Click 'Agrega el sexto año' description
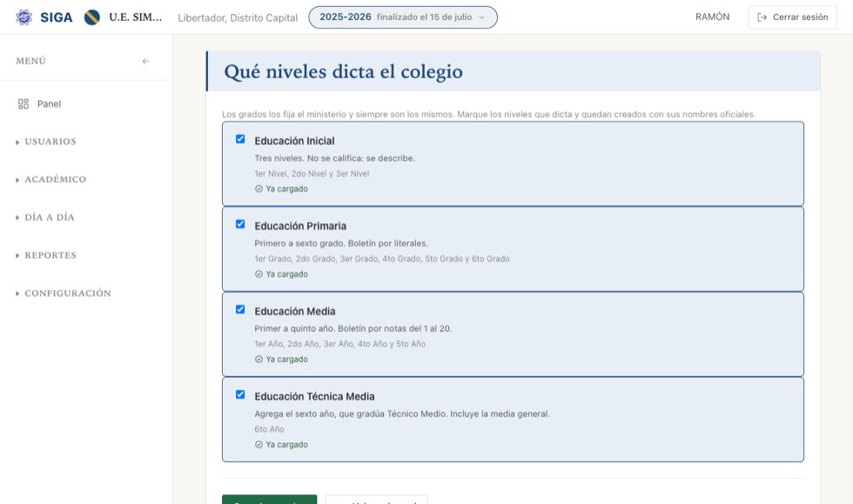Screen dimensions: 853x504 (x=402, y=413)
